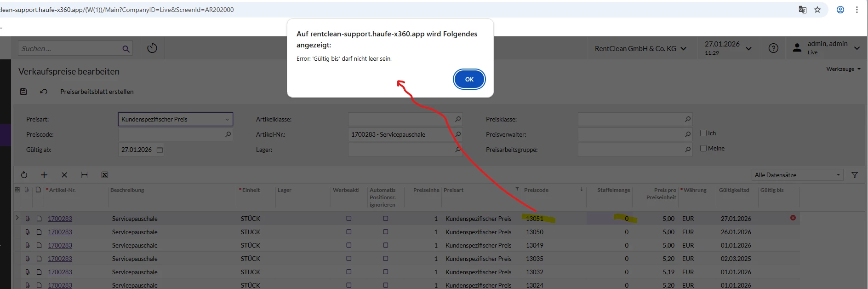Image resolution: width=868 pixels, height=289 pixels.
Task: Toggle Werbeaktion checkbox in row 13032
Action: point(349,272)
